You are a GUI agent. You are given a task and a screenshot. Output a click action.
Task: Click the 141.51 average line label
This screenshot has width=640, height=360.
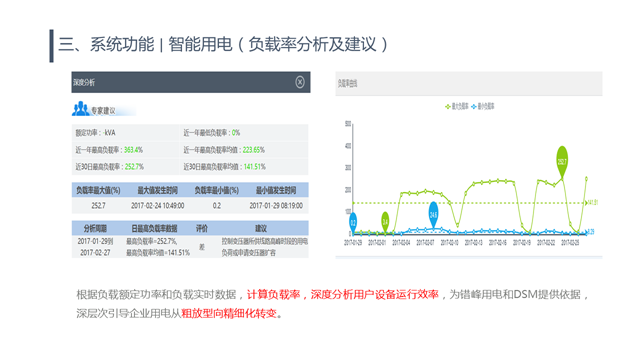[x=592, y=202]
